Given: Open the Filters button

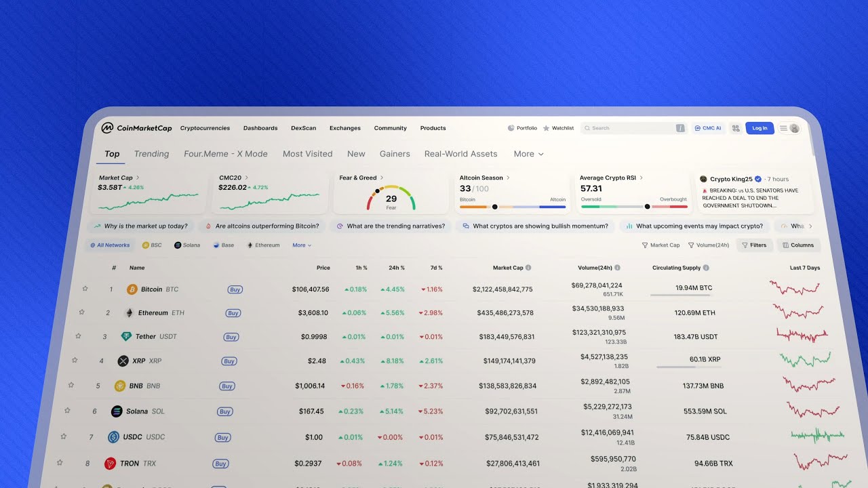Looking at the screenshot, I should (x=754, y=245).
